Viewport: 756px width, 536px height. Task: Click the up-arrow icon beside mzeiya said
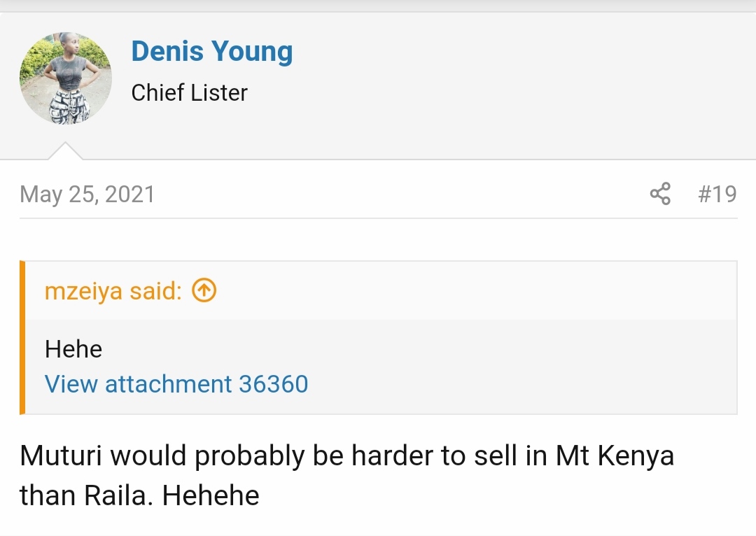pos(204,290)
